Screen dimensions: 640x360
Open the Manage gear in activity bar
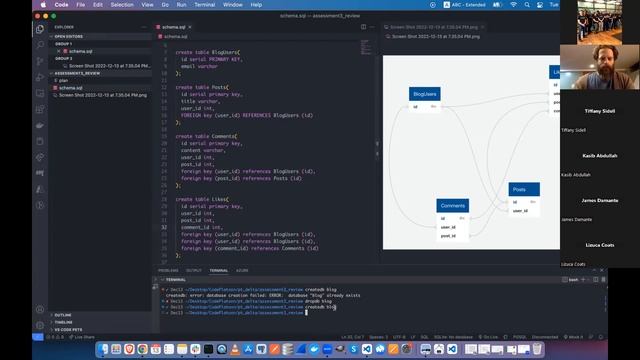point(40,325)
